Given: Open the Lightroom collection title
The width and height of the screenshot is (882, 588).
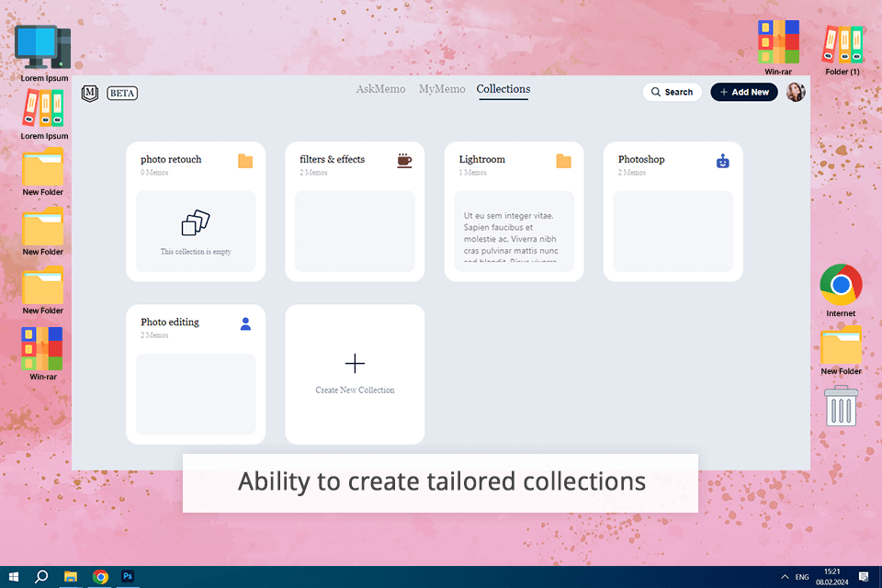Looking at the screenshot, I should 481,159.
